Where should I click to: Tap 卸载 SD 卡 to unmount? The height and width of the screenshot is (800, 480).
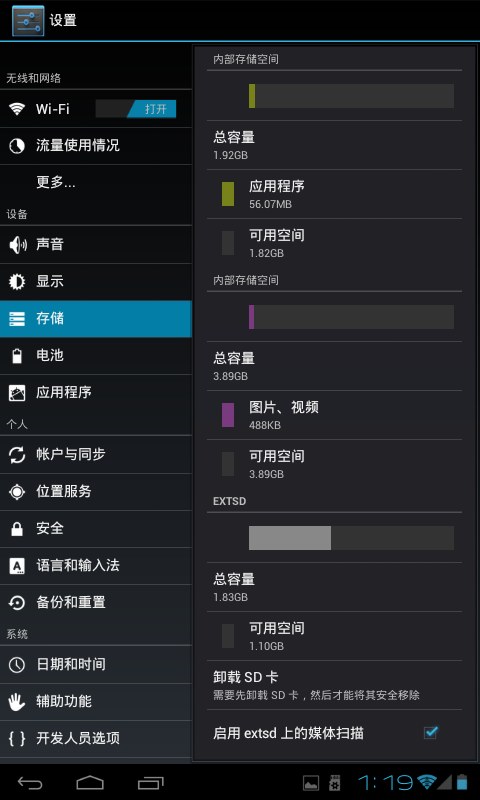334,685
